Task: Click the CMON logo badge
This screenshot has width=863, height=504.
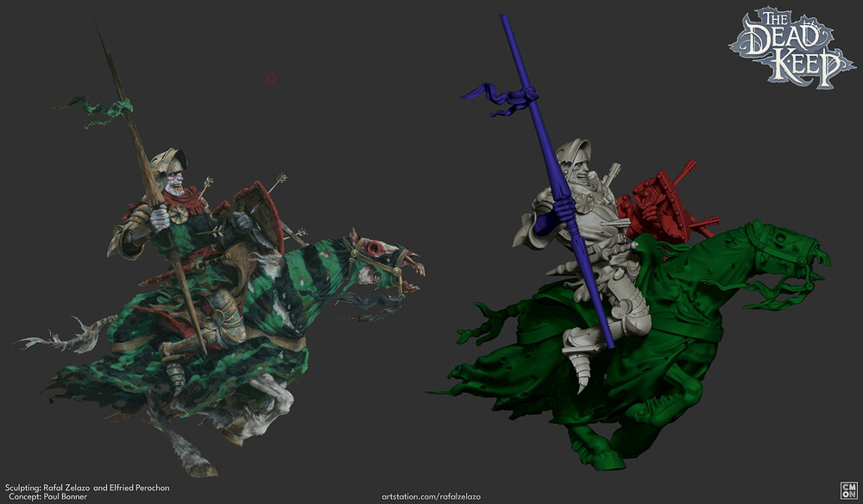Action: pos(848,490)
